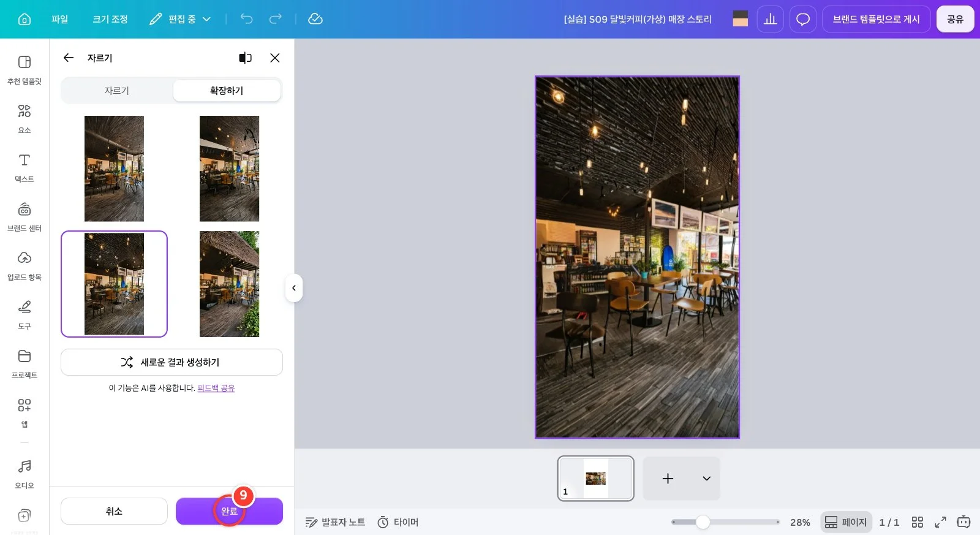980x535 pixels.
Task: Open the 텍스트 text panel
Action: click(x=24, y=168)
